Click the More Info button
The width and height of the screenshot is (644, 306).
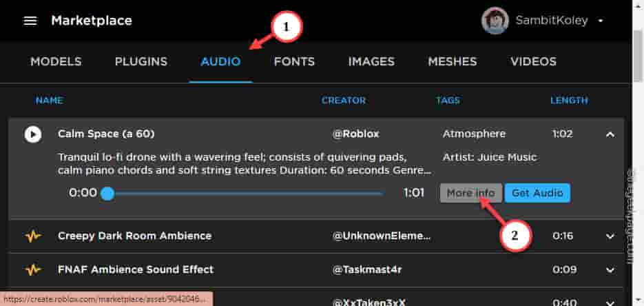point(470,193)
